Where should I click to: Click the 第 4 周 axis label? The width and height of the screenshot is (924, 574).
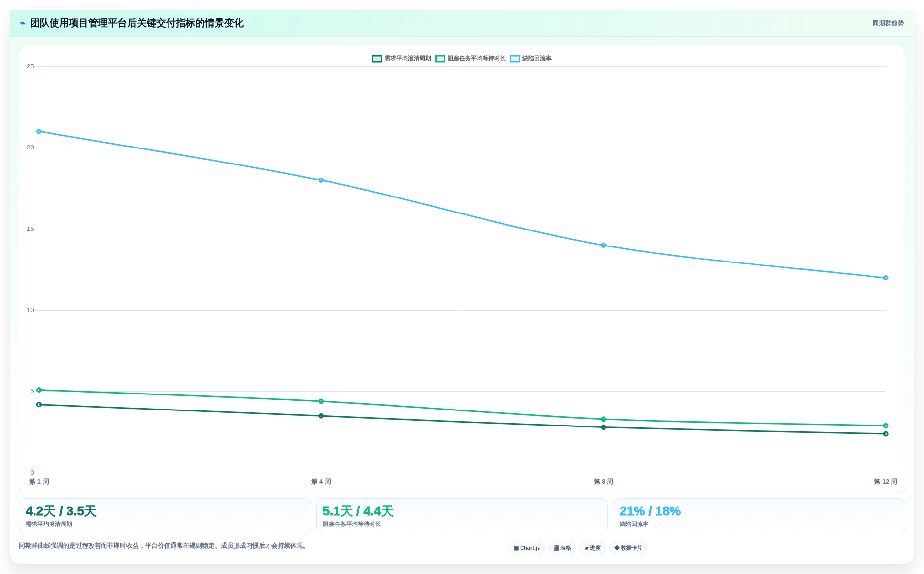321,482
